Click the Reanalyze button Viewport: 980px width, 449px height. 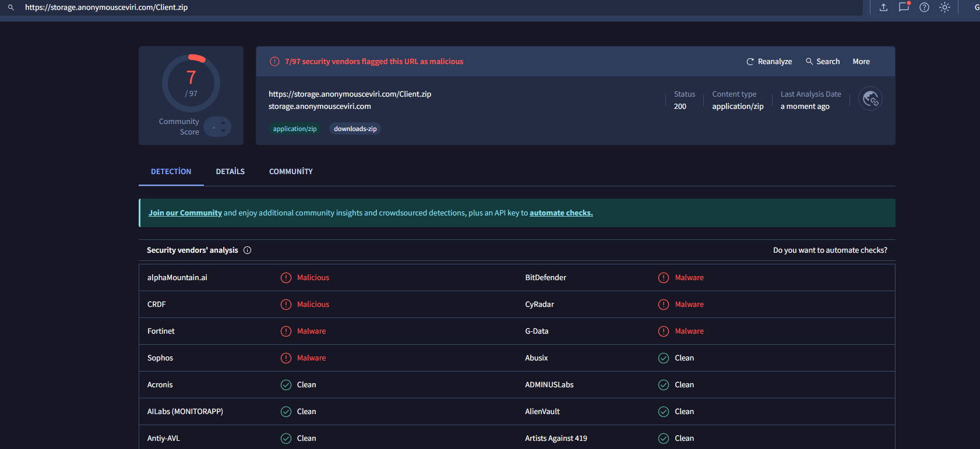pyautogui.click(x=769, y=62)
